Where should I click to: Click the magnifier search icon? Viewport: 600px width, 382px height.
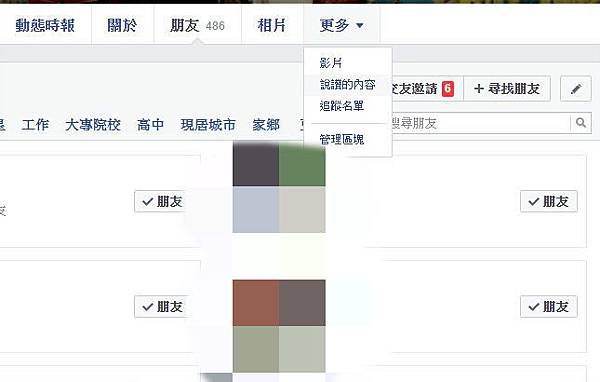(581, 123)
